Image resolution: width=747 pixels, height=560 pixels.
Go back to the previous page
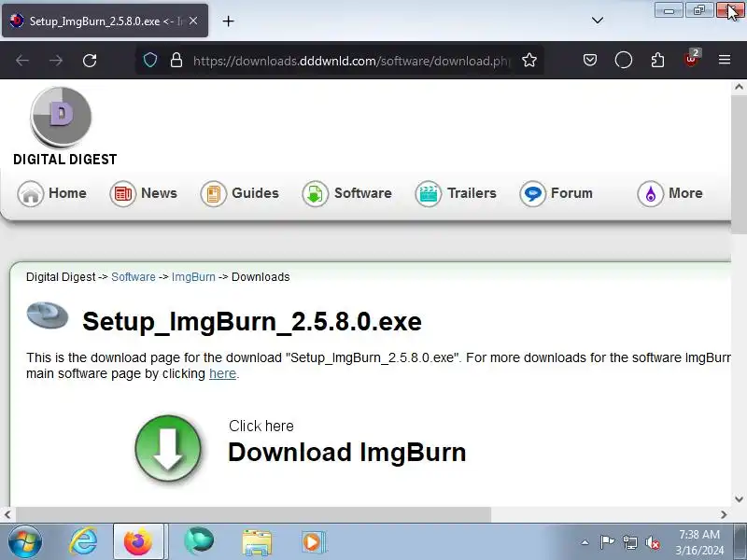(x=22, y=61)
